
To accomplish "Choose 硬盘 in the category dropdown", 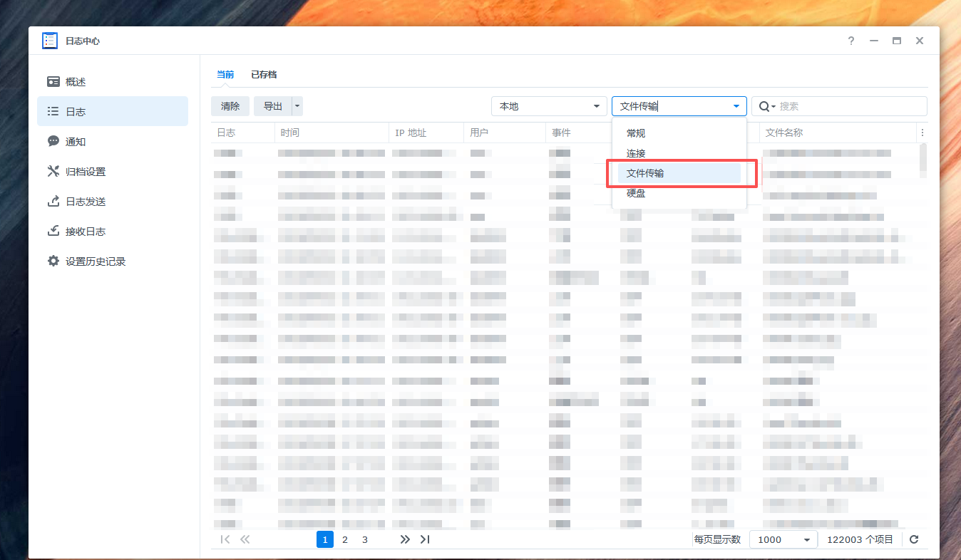I will [635, 193].
